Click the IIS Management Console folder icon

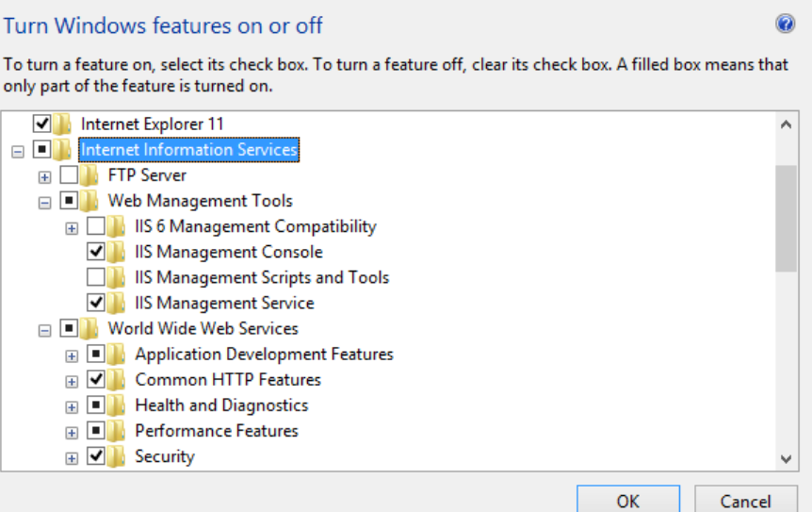[118, 252]
